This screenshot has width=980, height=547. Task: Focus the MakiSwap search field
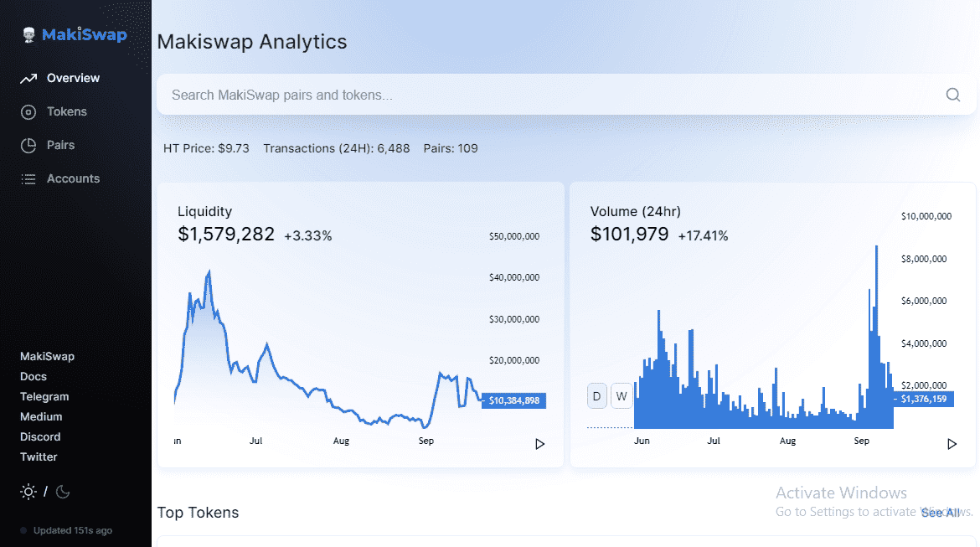[566, 95]
